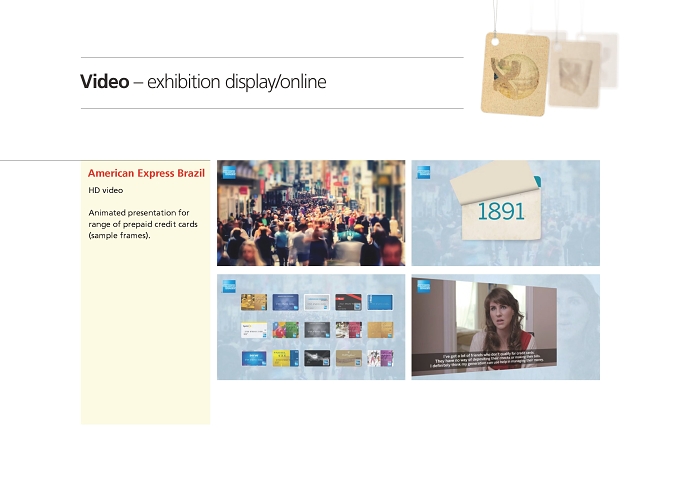Screen dimensions: 680x481
Task: Select the black card with the red ribbon
Action: (348, 302)
